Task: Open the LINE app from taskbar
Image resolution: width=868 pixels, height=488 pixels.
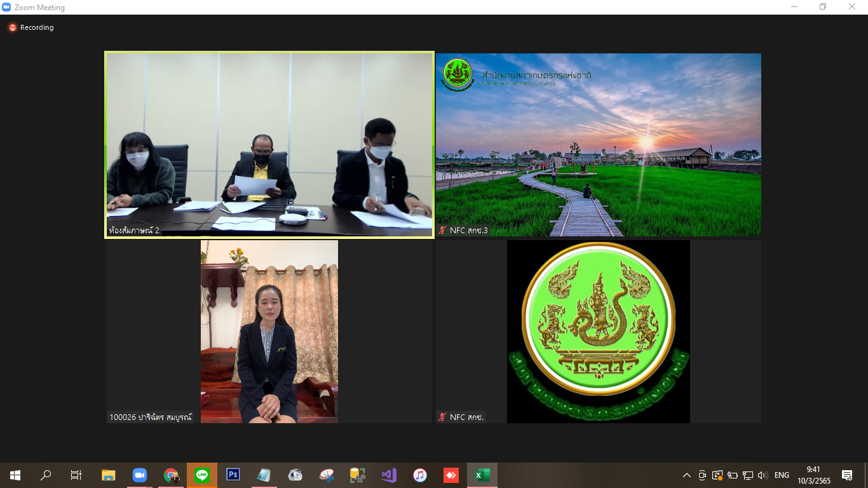Action: tap(202, 475)
